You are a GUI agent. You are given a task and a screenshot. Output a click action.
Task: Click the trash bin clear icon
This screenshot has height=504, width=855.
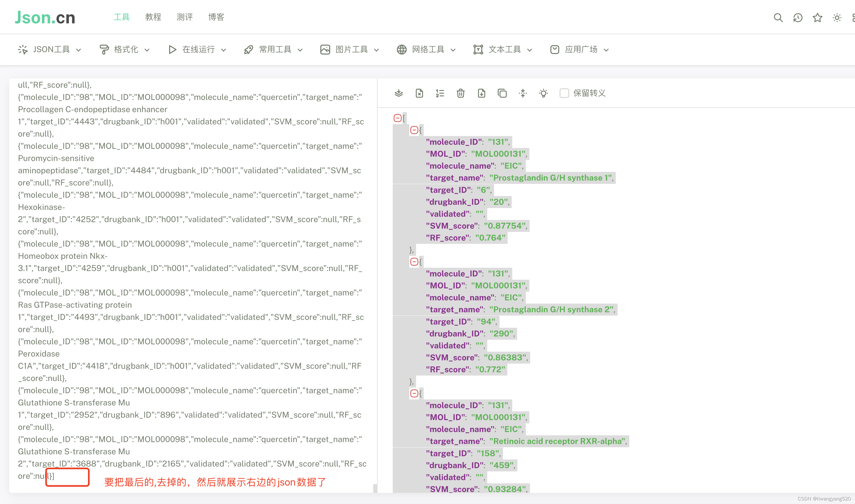point(461,93)
